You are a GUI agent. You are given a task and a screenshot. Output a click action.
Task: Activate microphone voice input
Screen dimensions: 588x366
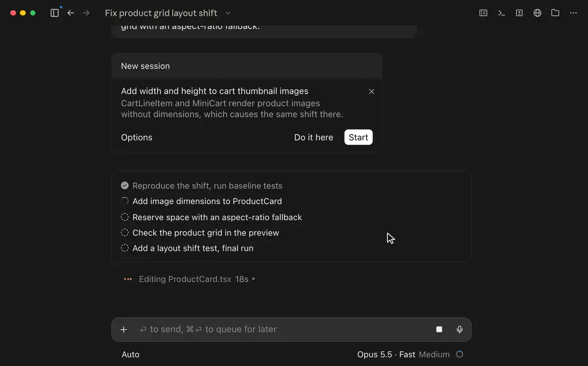tap(460, 330)
